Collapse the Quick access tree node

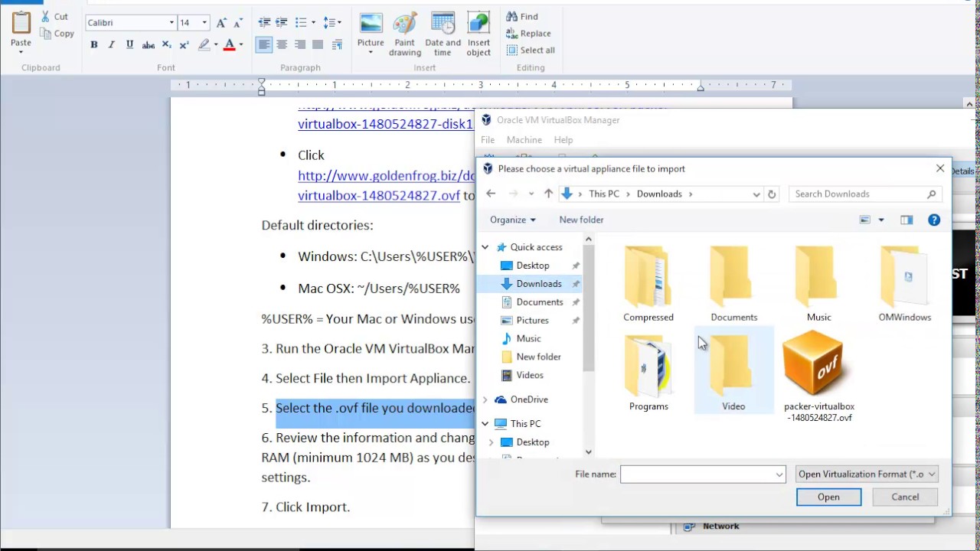pyautogui.click(x=485, y=247)
